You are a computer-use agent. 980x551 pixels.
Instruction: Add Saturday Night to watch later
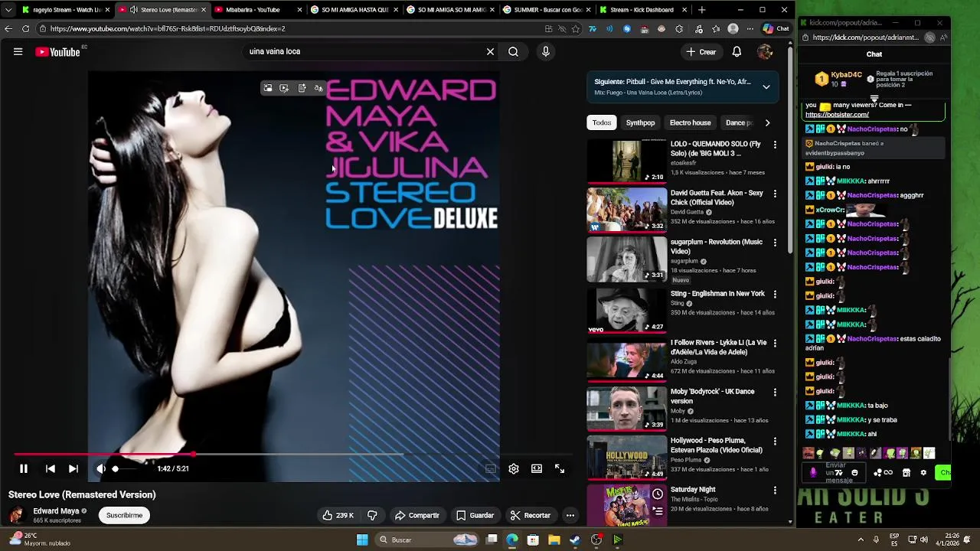(658, 494)
